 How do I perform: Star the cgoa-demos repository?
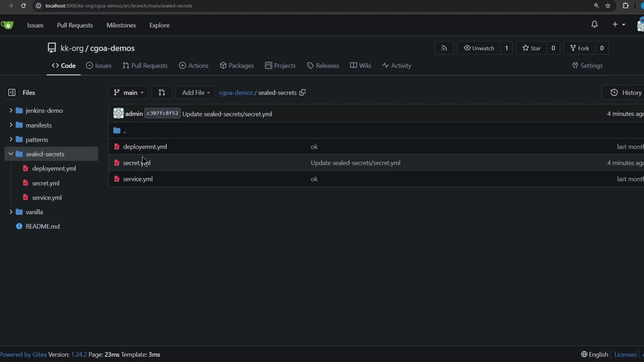[x=532, y=48]
